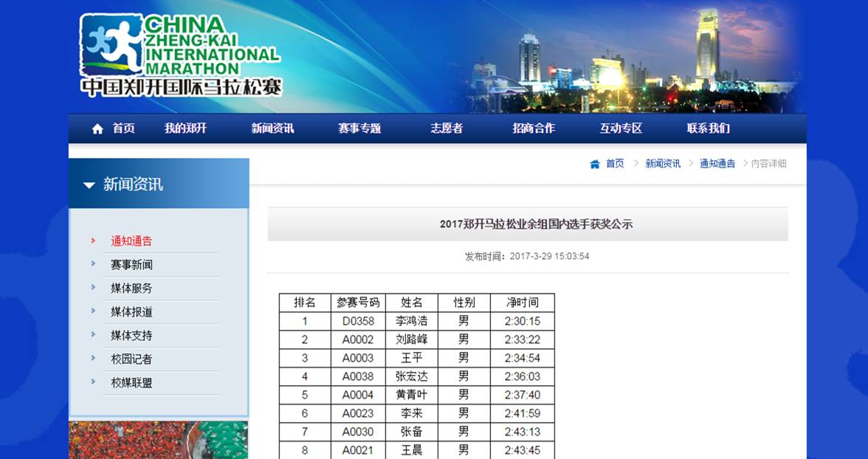Click bib number A0021

coord(358,450)
